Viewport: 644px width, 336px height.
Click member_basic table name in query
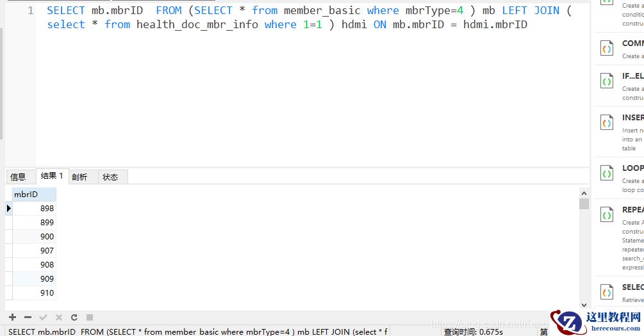[x=322, y=10]
